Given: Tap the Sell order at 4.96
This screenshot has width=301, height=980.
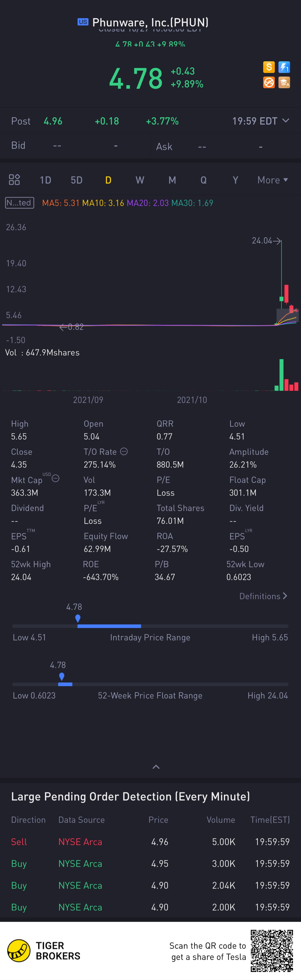Looking at the screenshot, I should [150, 842].
